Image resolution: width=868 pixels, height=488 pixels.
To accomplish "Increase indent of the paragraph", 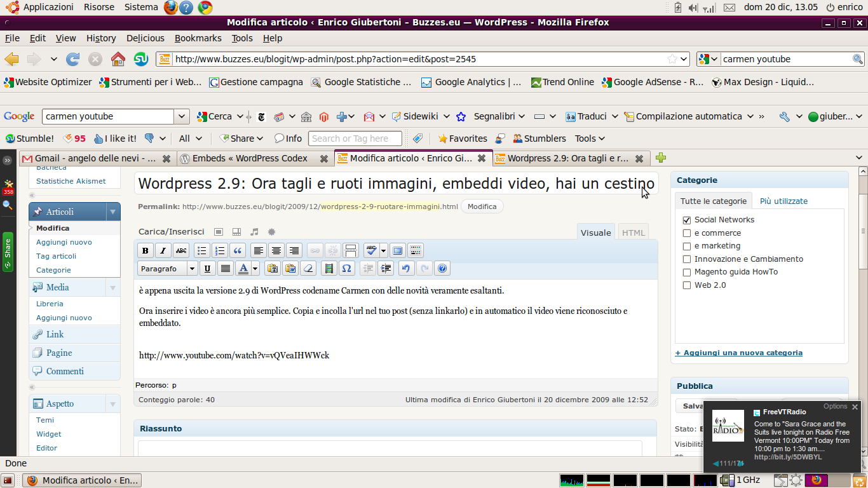I will tap(386, 269).
